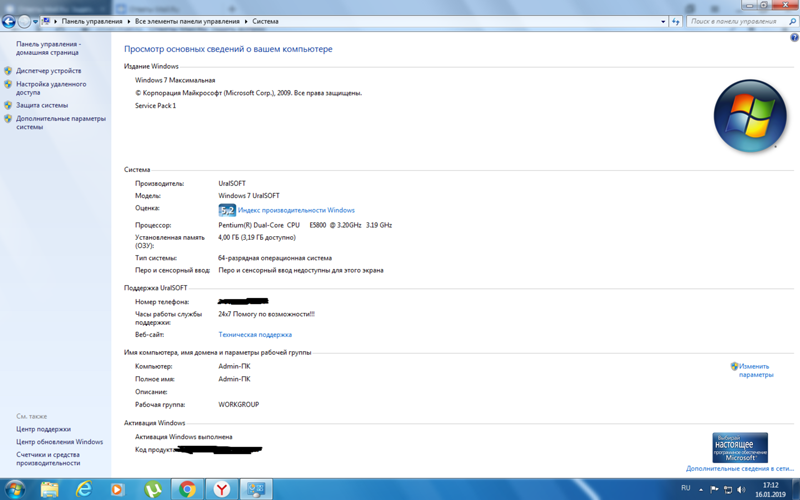Click the RU language indicator
The image size is (800, 500).
tap(686, 488)
